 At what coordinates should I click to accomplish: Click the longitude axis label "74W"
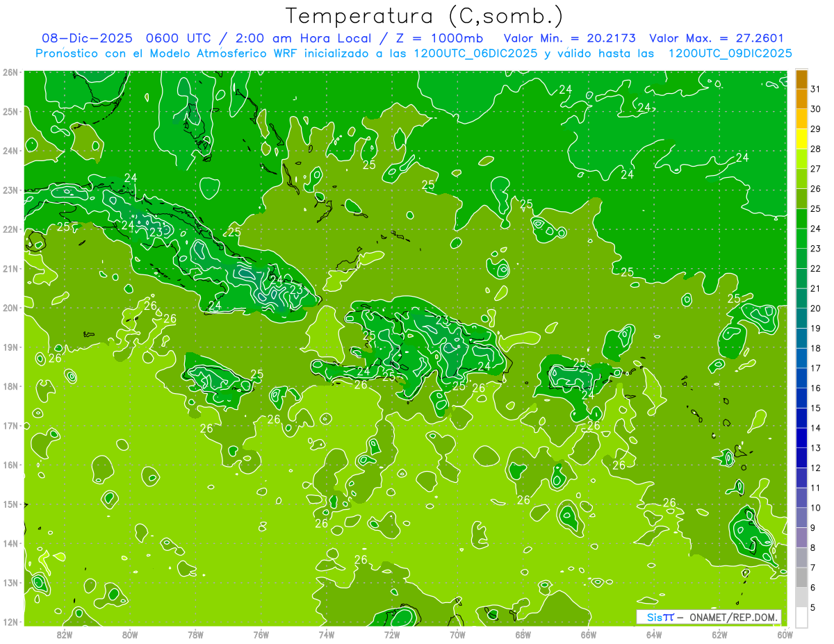326,634
